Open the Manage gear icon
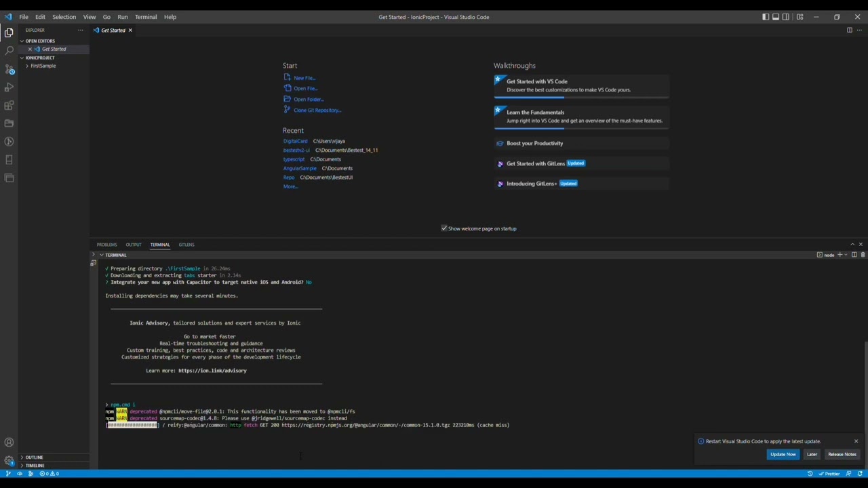The height and width of the screenshot is (488, 868). (x=9, y=460)
